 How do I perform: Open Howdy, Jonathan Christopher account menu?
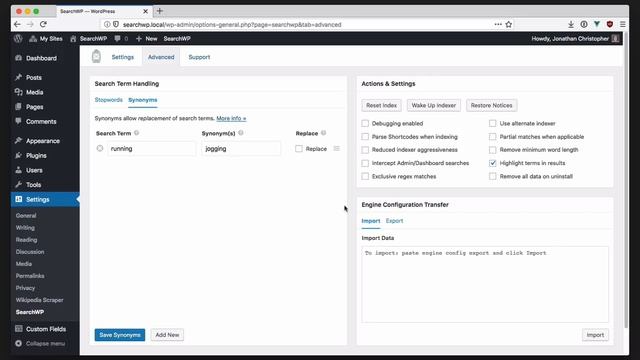575,39
